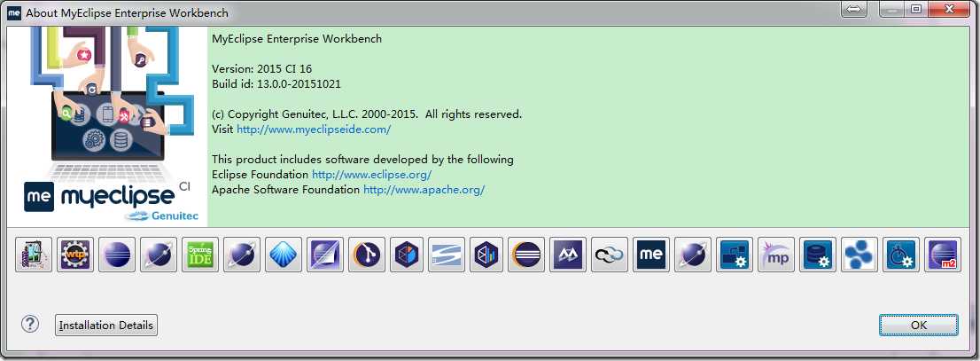
Task: Click the first plug-in icon showing phone devices
Action: (34, 255)
